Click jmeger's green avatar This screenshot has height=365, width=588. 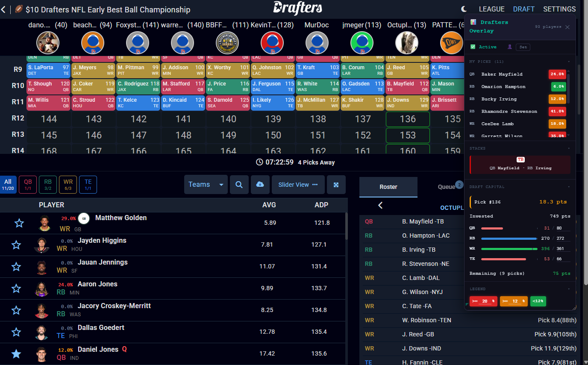(362, 43)
